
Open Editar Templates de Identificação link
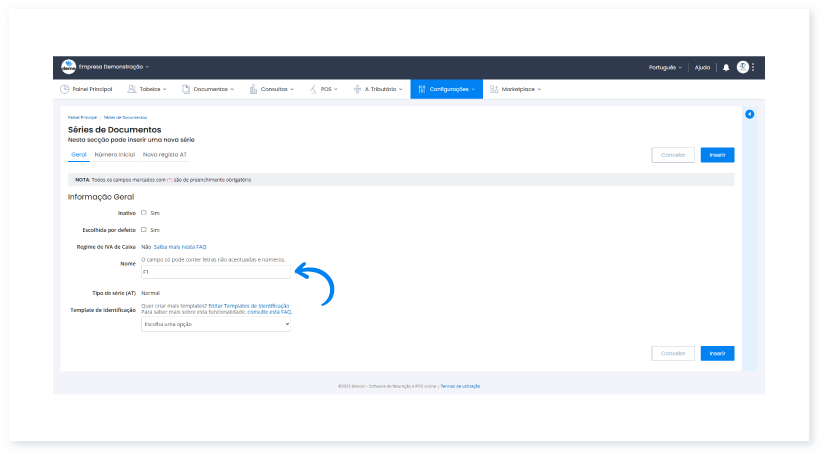point(249,306)
